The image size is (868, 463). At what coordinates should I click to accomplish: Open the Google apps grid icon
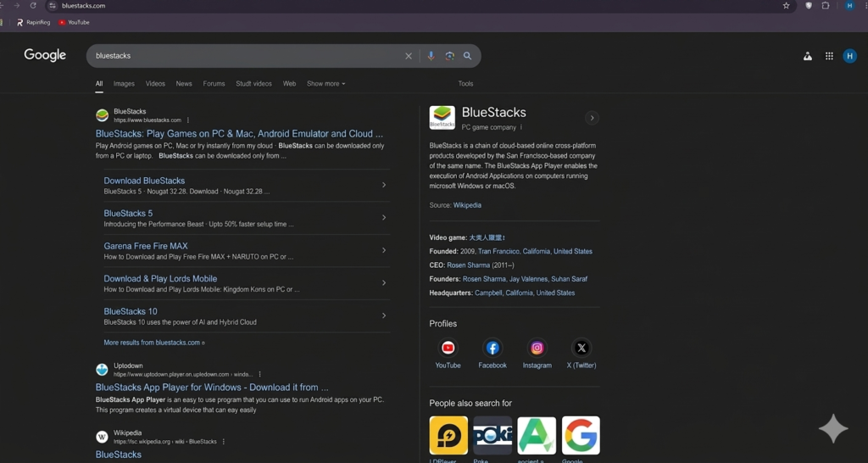829,56
